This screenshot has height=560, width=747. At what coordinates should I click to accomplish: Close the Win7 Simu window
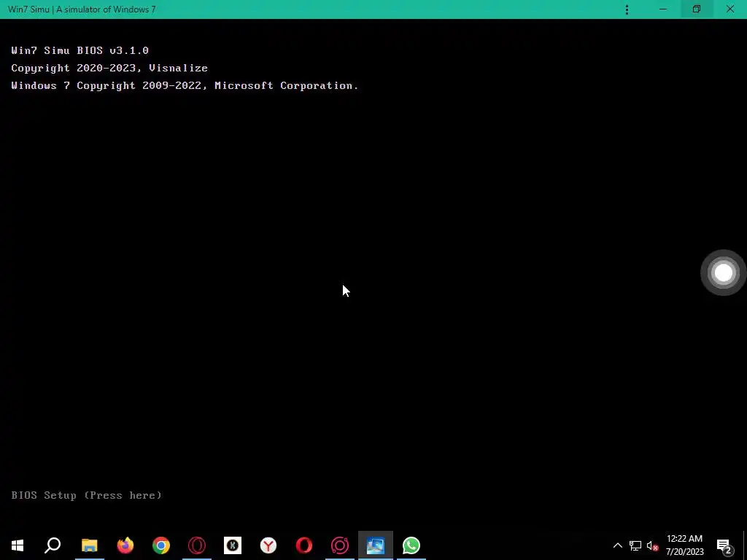pyautogui.click(x=729, y=9)
